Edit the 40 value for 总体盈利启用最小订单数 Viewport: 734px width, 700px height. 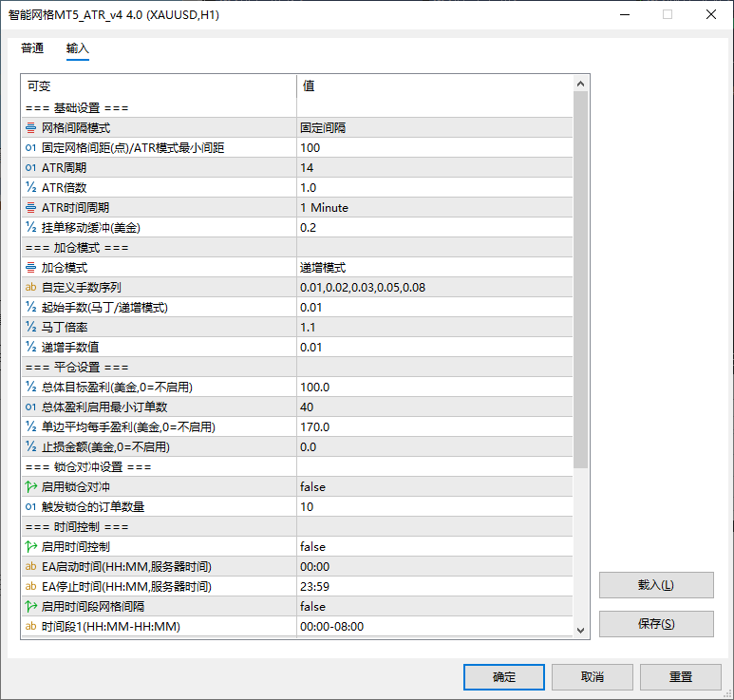click(435, 407)
